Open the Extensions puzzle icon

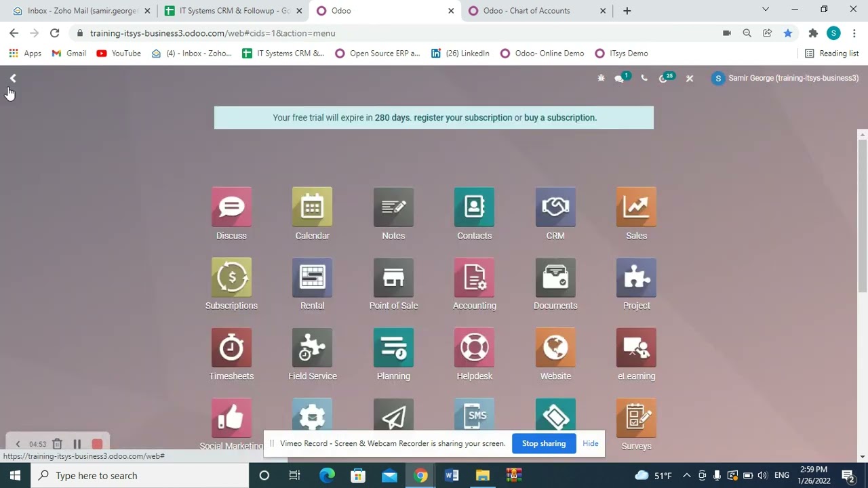click(x=813, y=33)
